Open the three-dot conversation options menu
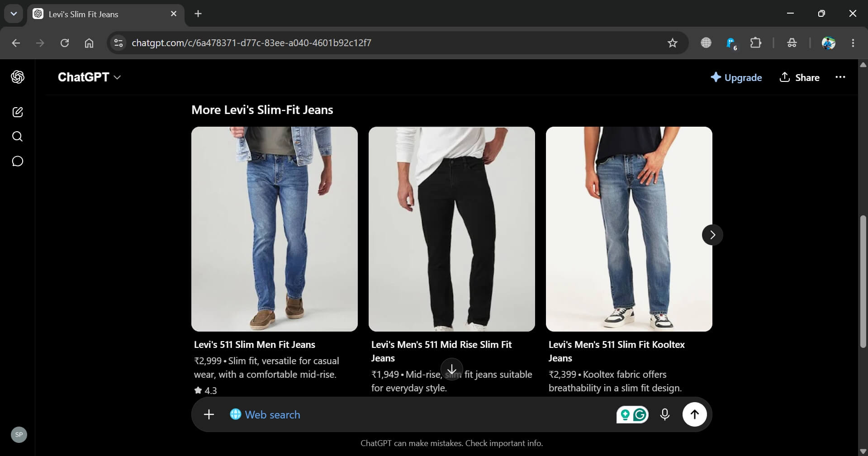Screen dimensions: 868x456 pos(840,77)
